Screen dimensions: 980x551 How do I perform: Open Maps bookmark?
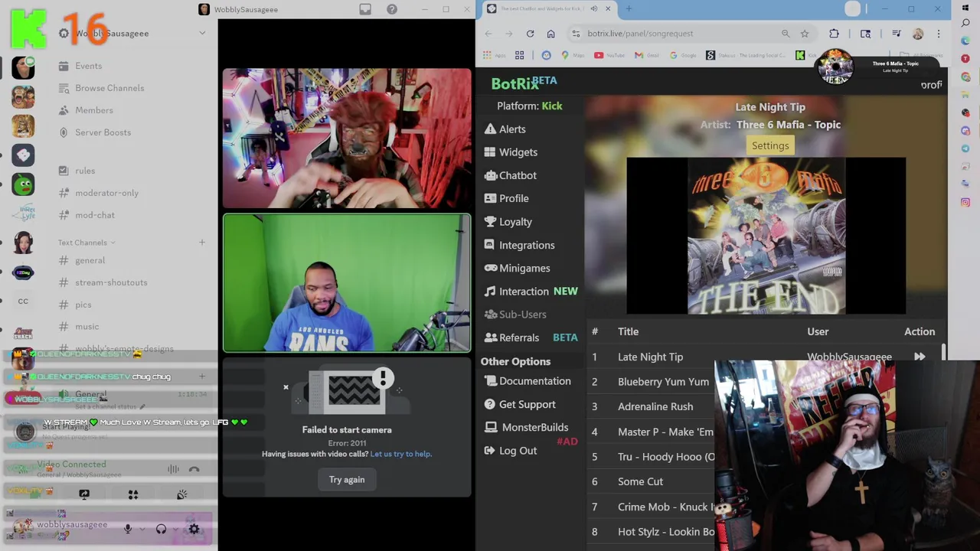pos(573,55)
